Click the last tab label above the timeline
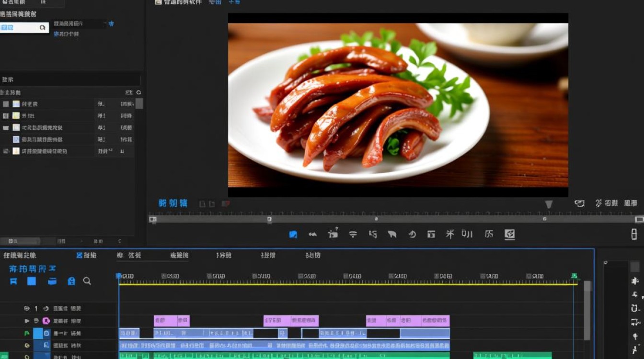 (x=313, y=256)
